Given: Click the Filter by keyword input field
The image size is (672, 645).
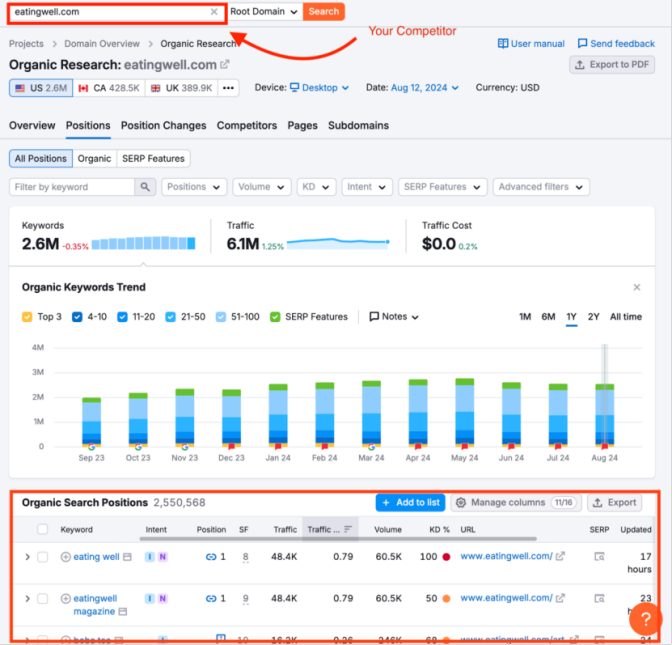Looking at the screenshot, I should tap(72, 187).
